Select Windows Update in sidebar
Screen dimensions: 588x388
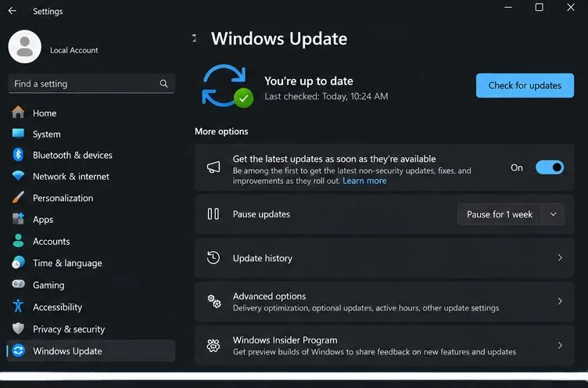(91, 351)
